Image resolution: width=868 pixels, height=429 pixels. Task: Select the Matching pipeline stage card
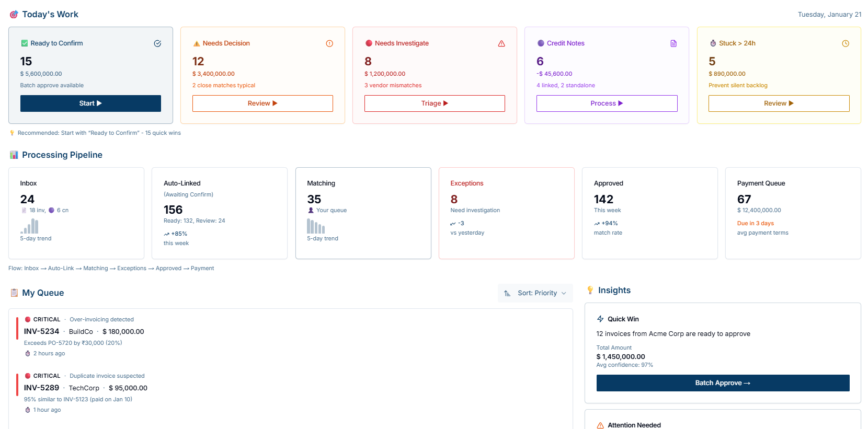(363, 213)
